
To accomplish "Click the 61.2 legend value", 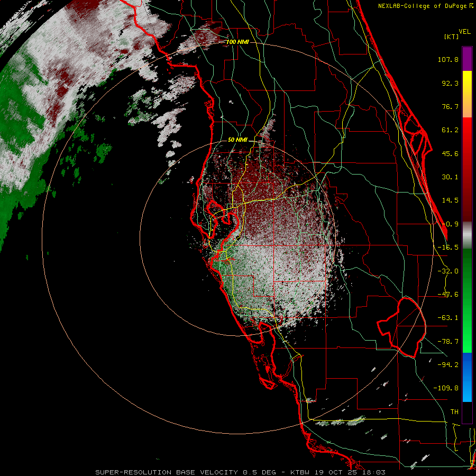I will pyautogui.click(x=450, y=130).
